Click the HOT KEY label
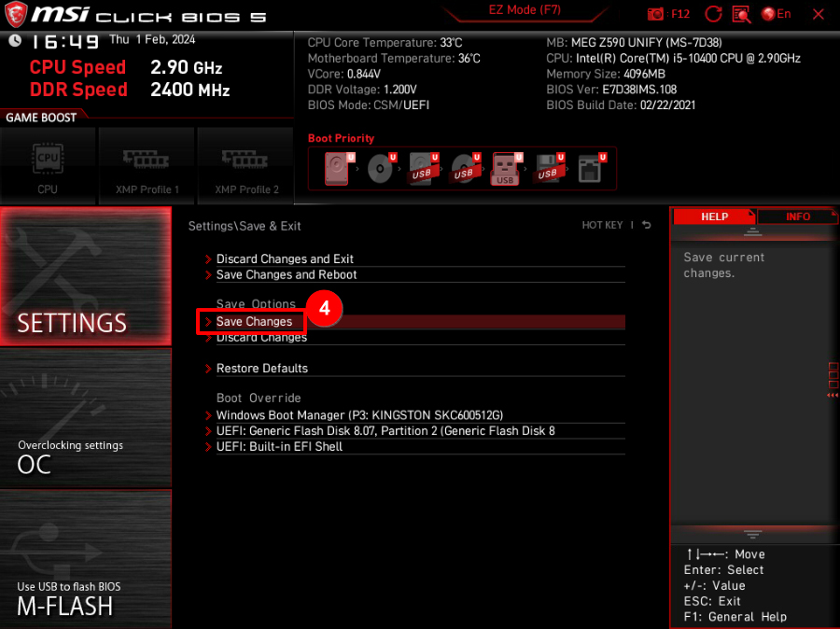The width and height of the screenshot is (840, 629). [x=602, y=225]
